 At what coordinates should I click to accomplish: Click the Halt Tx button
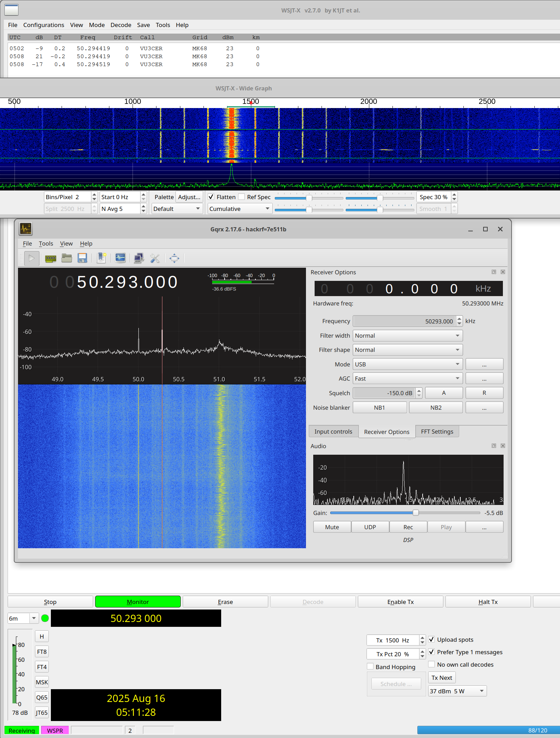pos(488,602)
